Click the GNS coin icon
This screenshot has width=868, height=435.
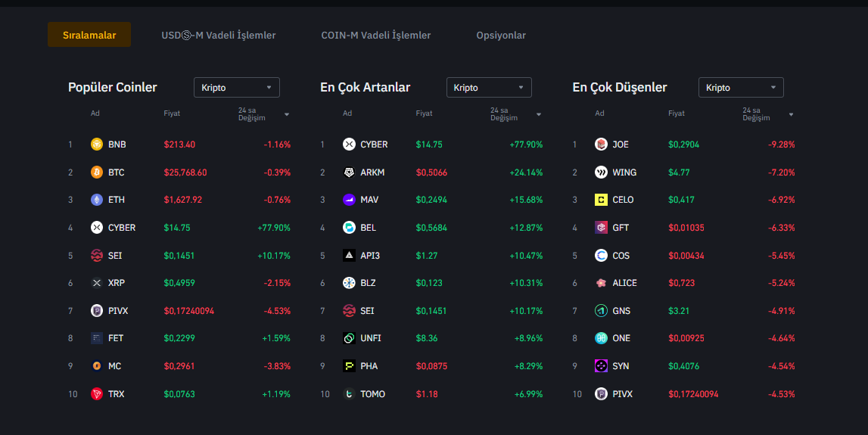601,310
